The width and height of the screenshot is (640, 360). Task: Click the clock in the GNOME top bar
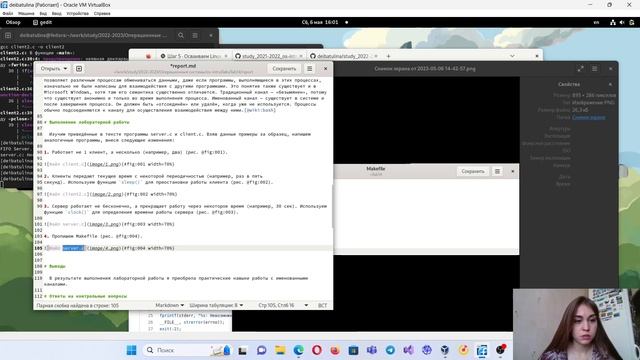[x=320, y=22]
